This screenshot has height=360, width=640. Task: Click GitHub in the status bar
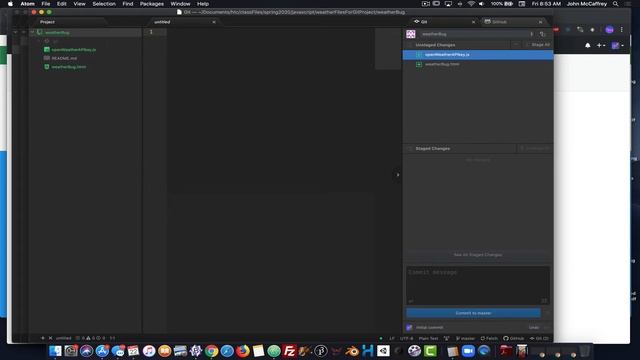tap(513, 338)
